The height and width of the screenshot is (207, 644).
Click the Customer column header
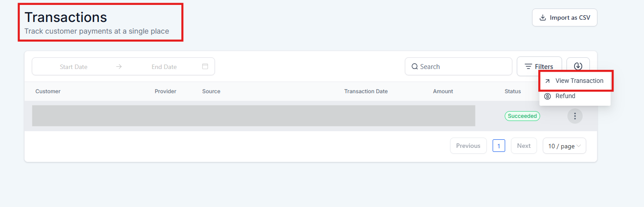[x=48, y=91]
